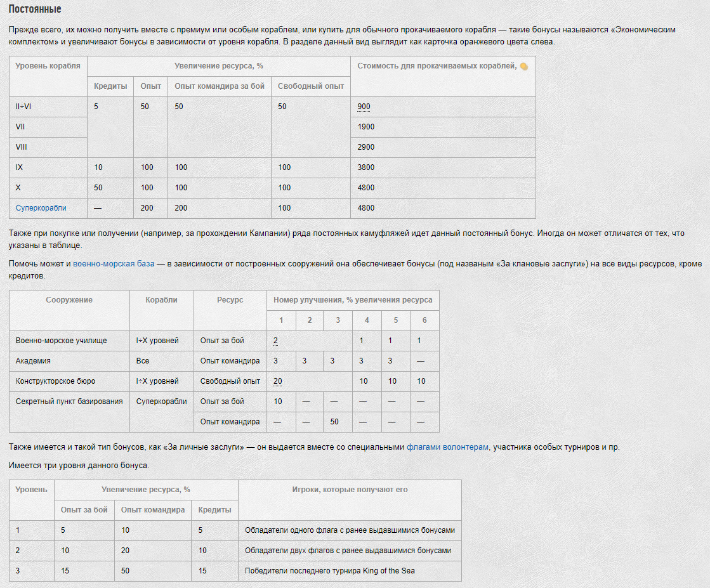Select the Опыт командира за бой column header
The width and height of the screenshot is (710, 588).
point(220,86)
